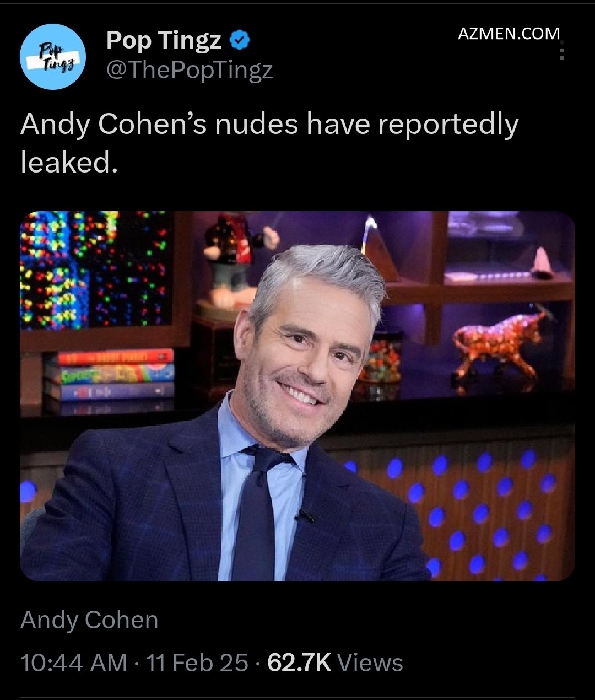Select the tweet text about Andy Cohen
This screenshot has width=595, height=700.
click(269, 143)
